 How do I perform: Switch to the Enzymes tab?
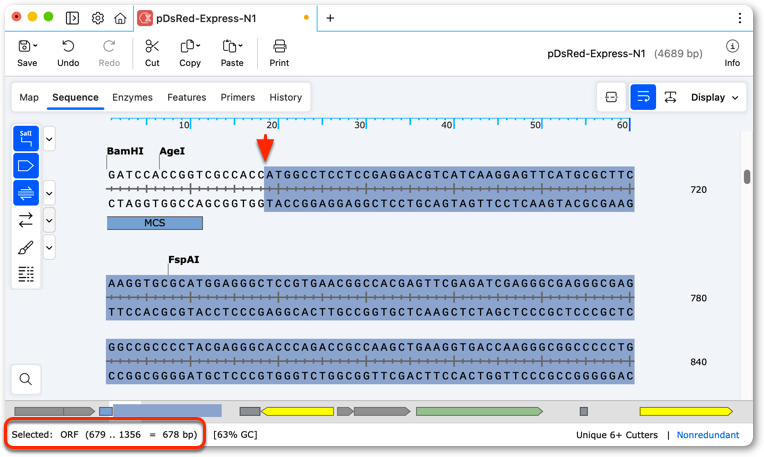132,97
